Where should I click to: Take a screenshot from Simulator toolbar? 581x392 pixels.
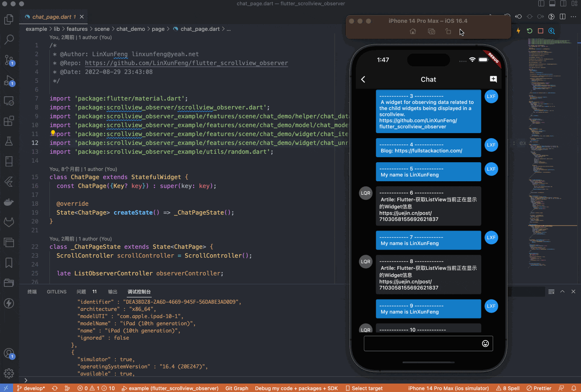(431, 32)
